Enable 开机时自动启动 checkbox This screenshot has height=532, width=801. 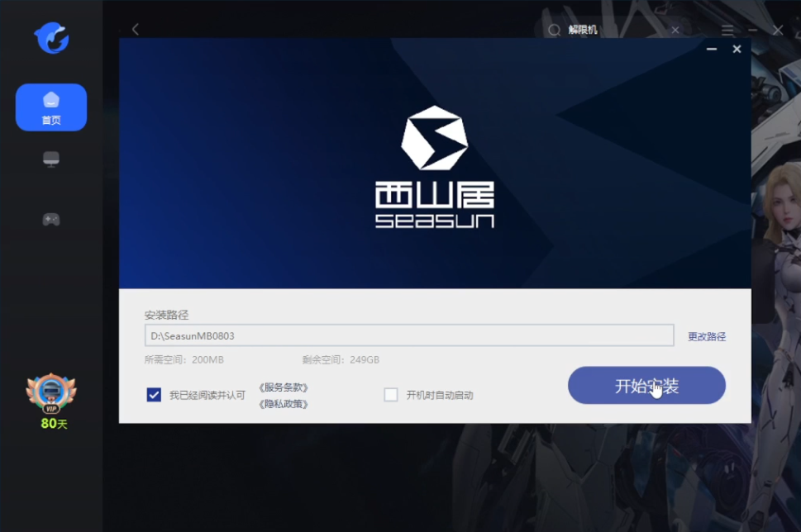pos(391,395)
